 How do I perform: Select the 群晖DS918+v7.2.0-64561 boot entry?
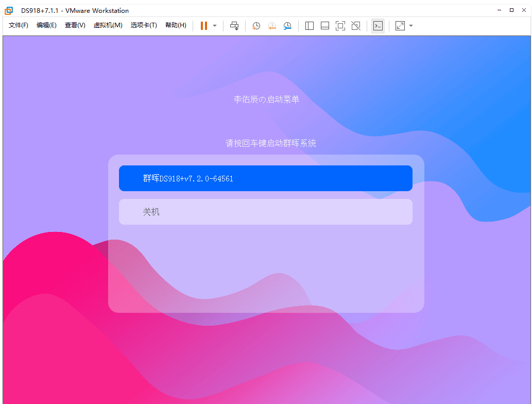pyautogui.click(x=266, y=178)
